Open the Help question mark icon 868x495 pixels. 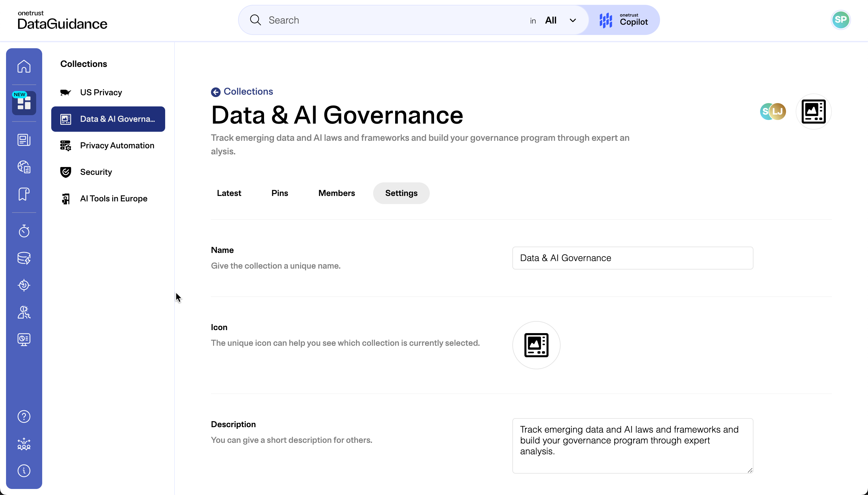point(24,416)
